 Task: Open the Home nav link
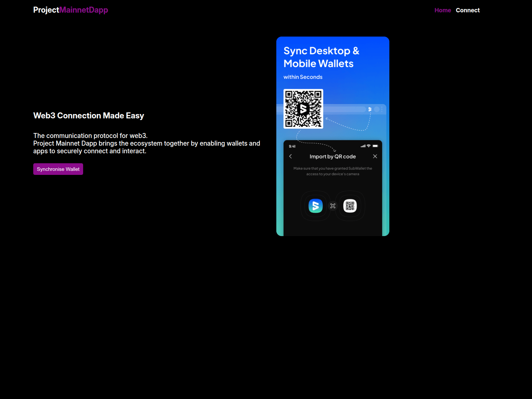443,10
